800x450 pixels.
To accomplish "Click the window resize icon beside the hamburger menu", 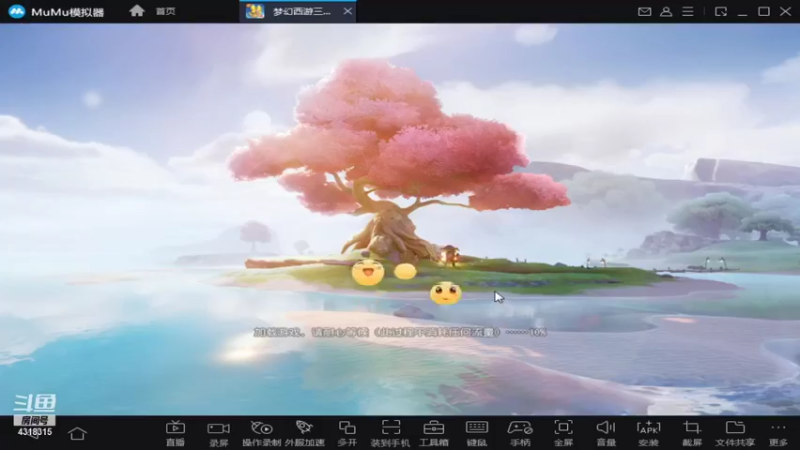I will [720, 11].
